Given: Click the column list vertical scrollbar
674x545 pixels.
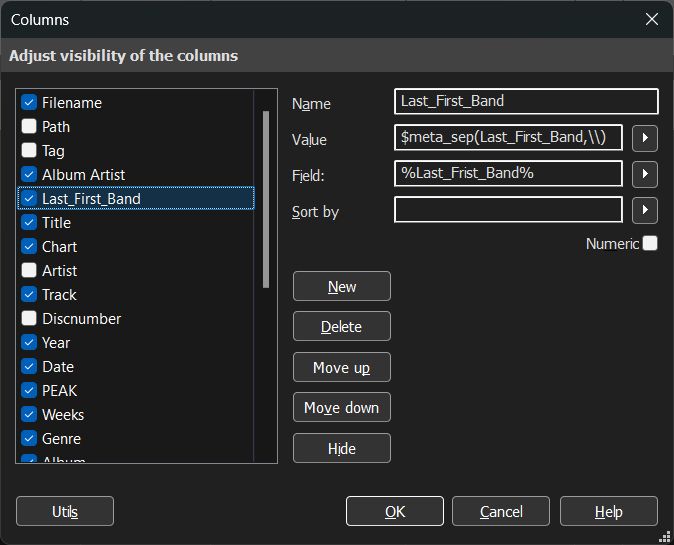Looking at the screenshot, I should (266, 199).
